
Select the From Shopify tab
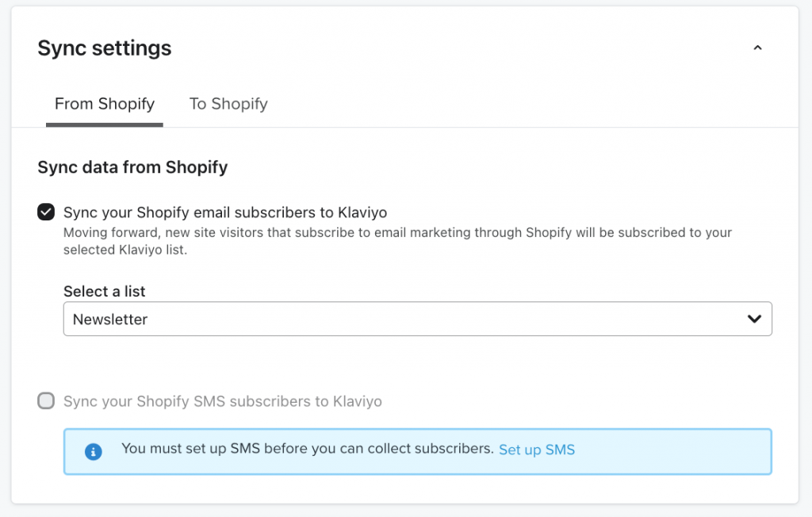pyautogui.click(x=105, y=104)
